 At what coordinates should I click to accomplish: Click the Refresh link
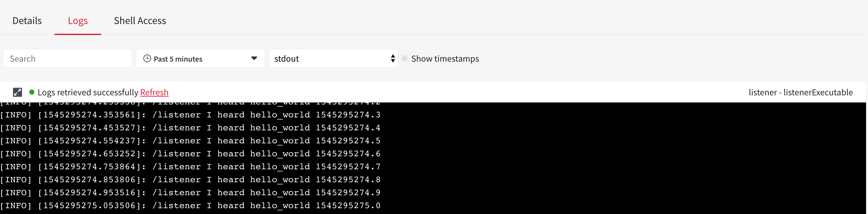click(154, 92)
